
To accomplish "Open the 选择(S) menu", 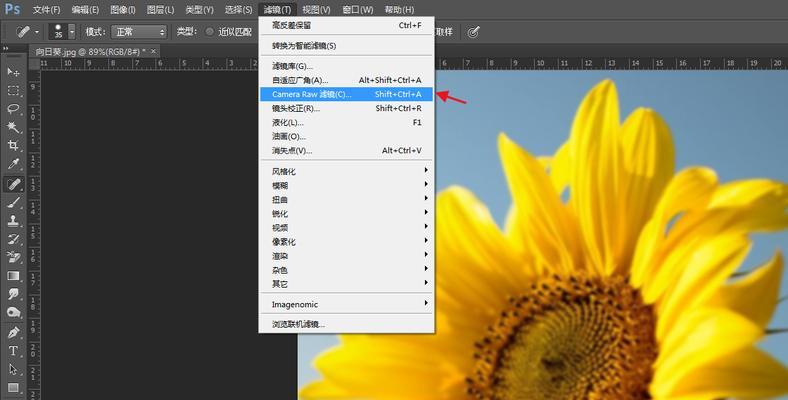I will pos(238,10).
